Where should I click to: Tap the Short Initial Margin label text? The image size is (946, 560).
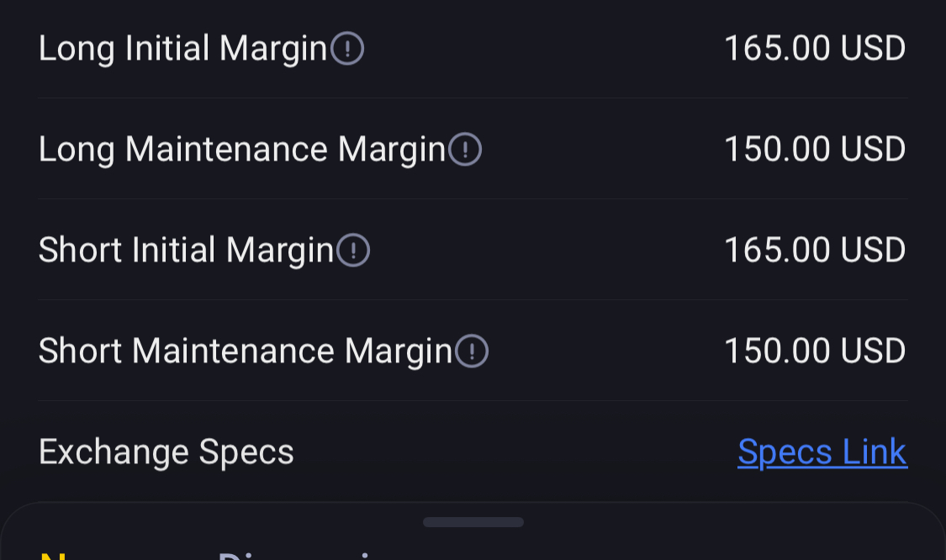186,251
